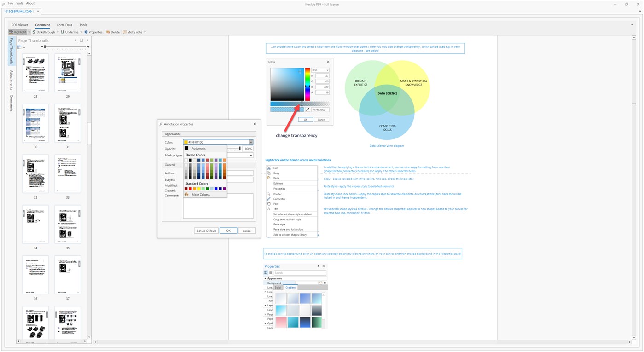
Task: Shrink thumbnails with the minus icon
Action: pos(42,47)
